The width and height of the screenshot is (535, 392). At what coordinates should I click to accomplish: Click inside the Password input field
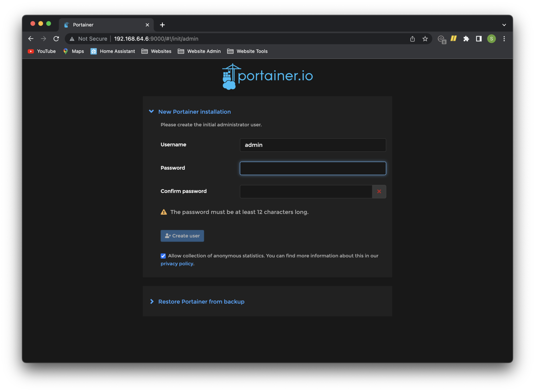[313, 168]
